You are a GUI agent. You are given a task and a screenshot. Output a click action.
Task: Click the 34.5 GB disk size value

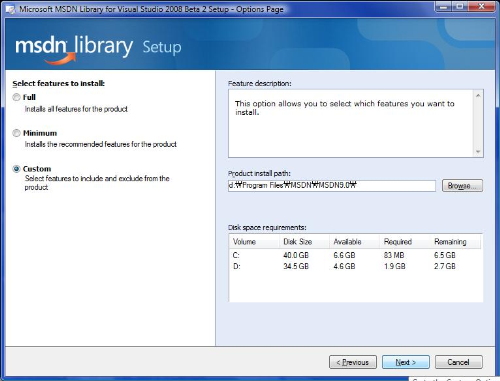tap(296, 266)
